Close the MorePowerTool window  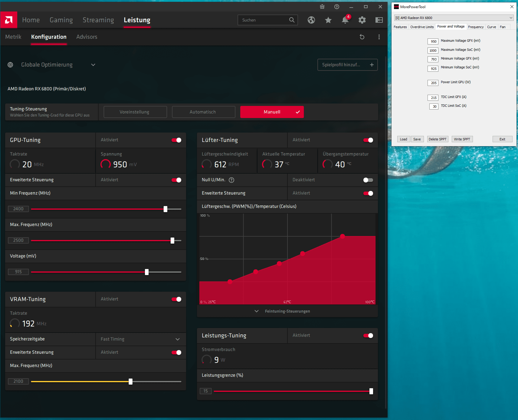coord(512,7)
